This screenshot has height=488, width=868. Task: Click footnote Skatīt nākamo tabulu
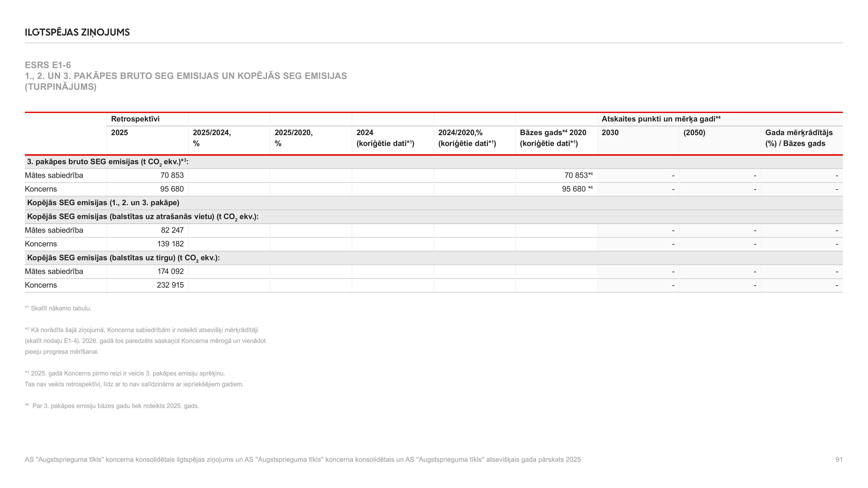tap(58, 308)
